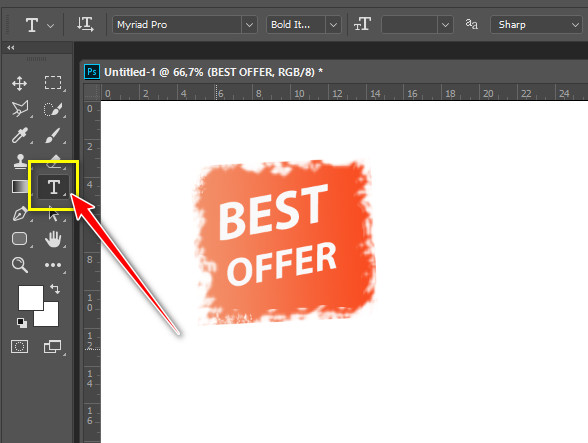
Task: Open the Edit Toolbar three-dots menu
Action: (x=53, y=265)
